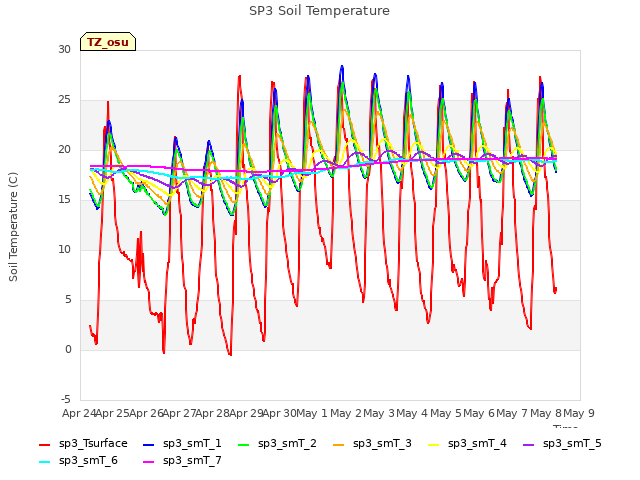640x480 pixels.
Task: Click the May 7 x-axis date label
Action: pyautogui.click(x=512, y=413)
